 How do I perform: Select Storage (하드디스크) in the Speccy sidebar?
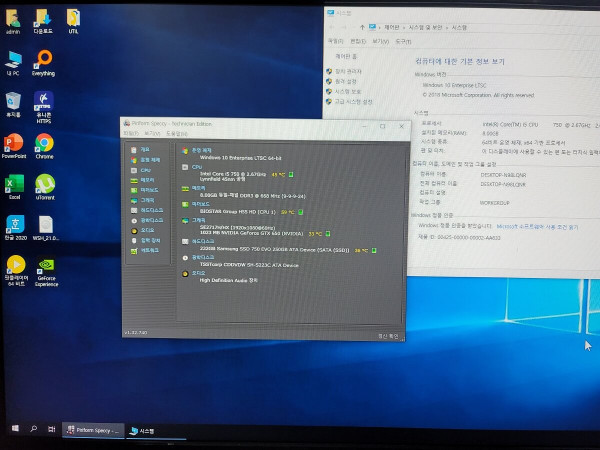click(147, 210)
